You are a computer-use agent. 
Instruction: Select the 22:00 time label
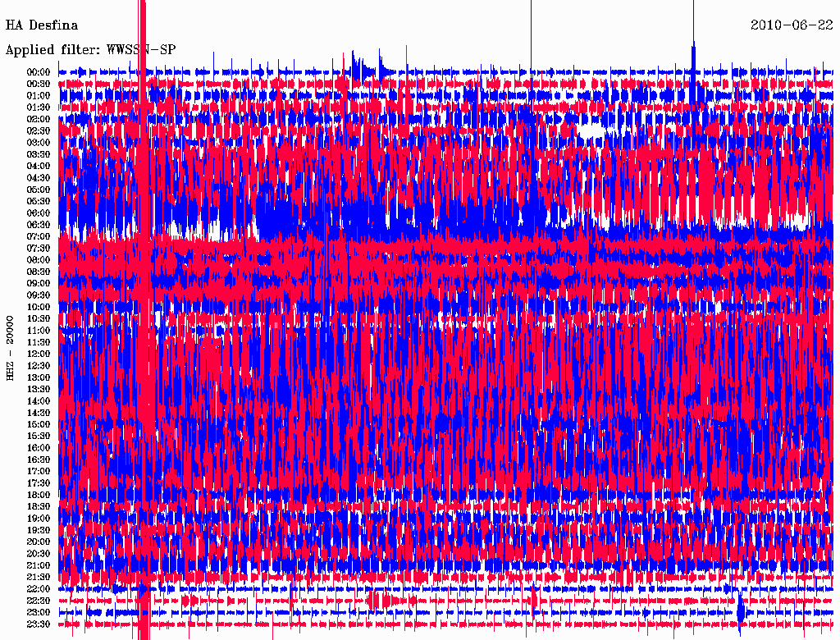(x=39, y=589)
